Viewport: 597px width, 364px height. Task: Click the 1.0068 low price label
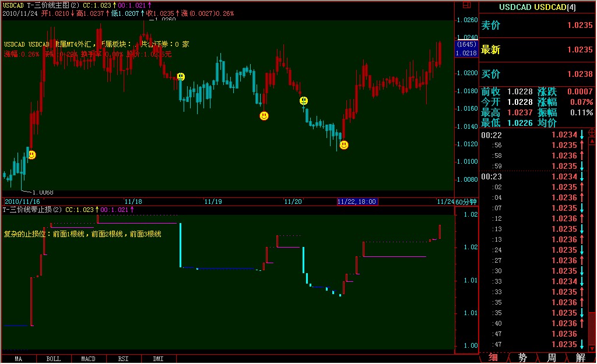[43, 192]
